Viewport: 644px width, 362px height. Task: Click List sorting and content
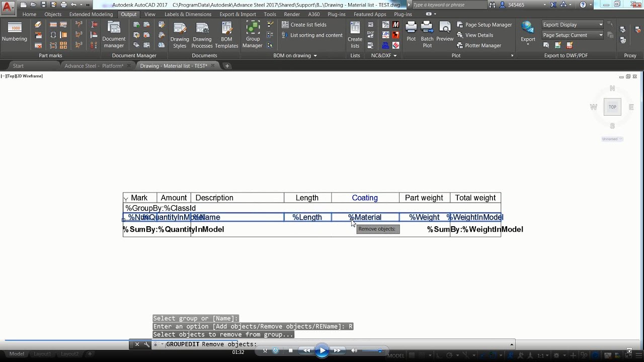[311, 35]
